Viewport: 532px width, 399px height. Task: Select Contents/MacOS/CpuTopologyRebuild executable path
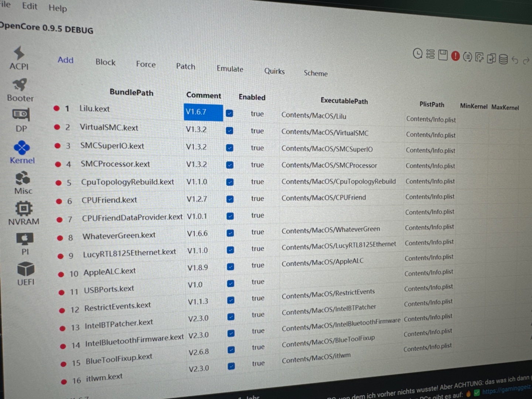pos(338,181)
